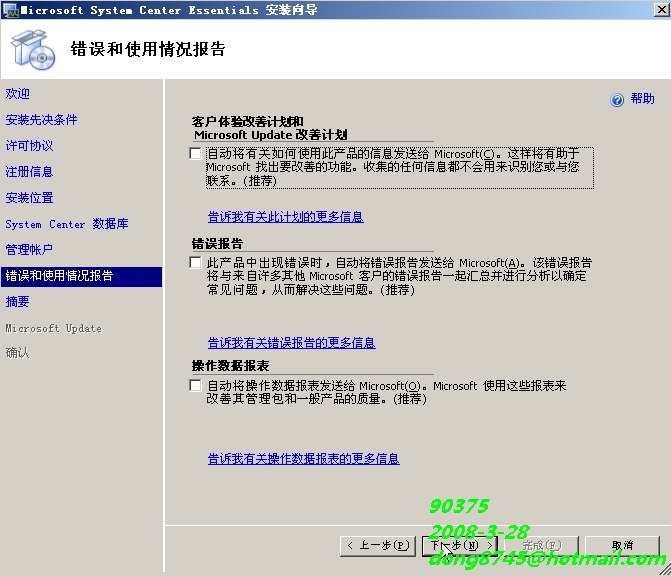Select 许可协议 step in sidebar
Viewport: 671px width, 577px height.
click(x=30, y=146)
